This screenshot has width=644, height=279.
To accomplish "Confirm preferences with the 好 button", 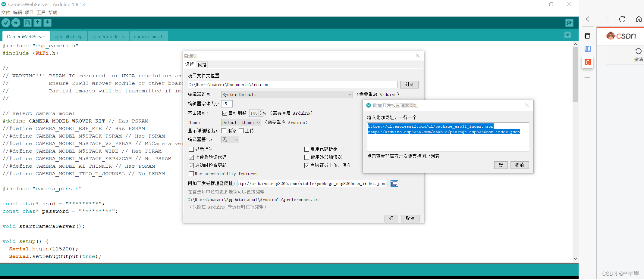I will click(x=391, y=219).
